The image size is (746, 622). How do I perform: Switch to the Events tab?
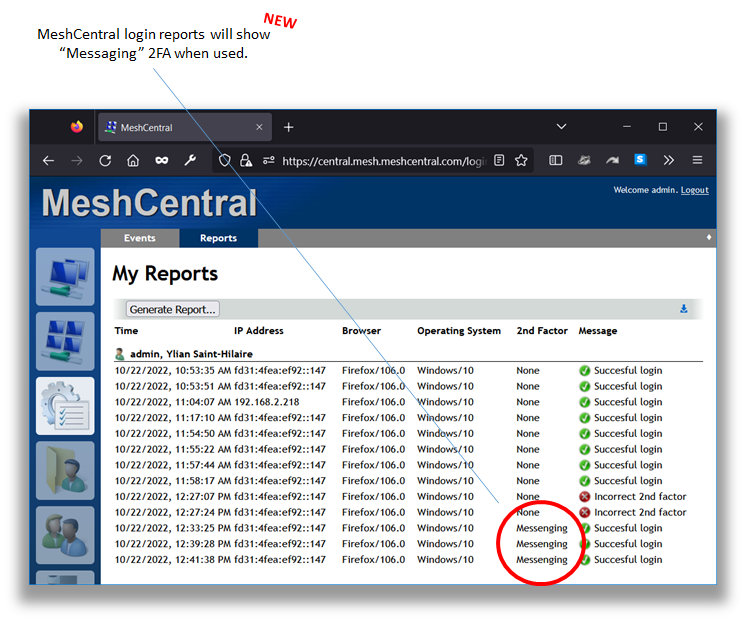[x=140, y=238]
